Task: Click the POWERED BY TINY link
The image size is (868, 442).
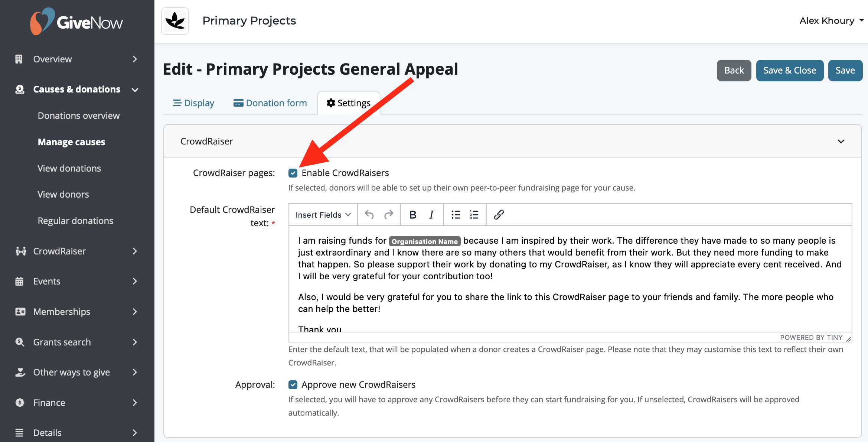Action: click(x=811, y=337)
